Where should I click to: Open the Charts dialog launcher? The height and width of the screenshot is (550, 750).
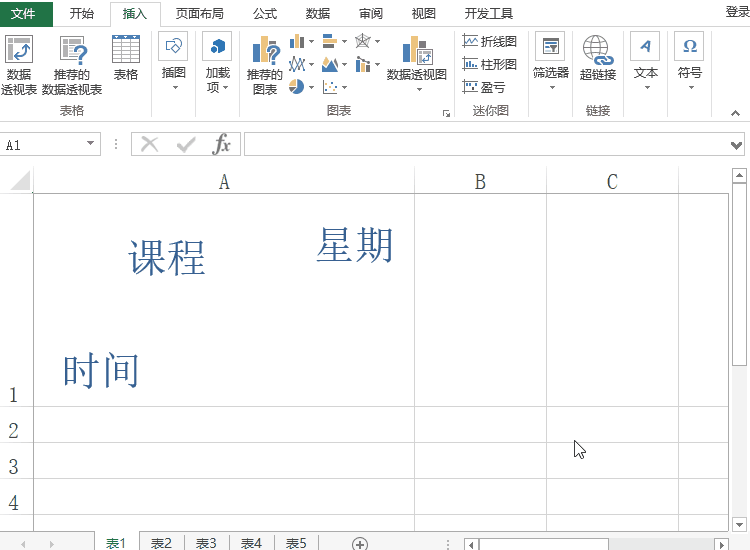point(446,113)
